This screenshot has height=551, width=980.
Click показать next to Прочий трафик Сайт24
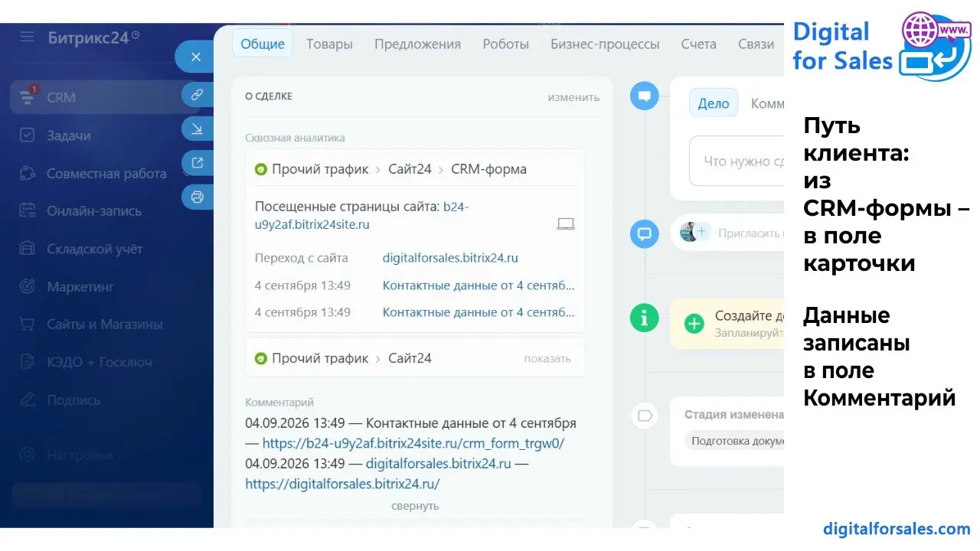point(547,358)
